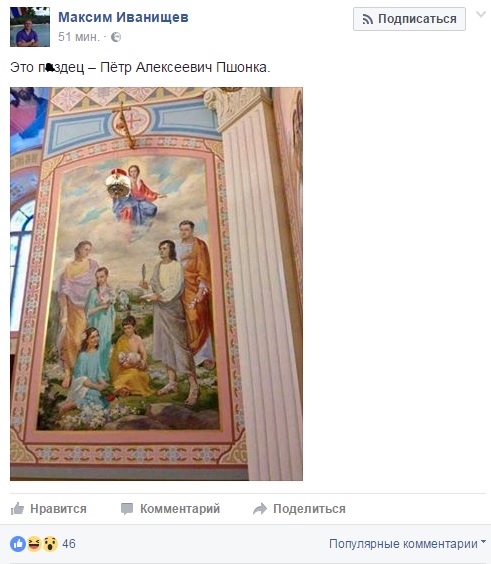This screenshot has width=491, height=564.
Task: Click the blue like reaction icon
Action: [x=18, y=543]
